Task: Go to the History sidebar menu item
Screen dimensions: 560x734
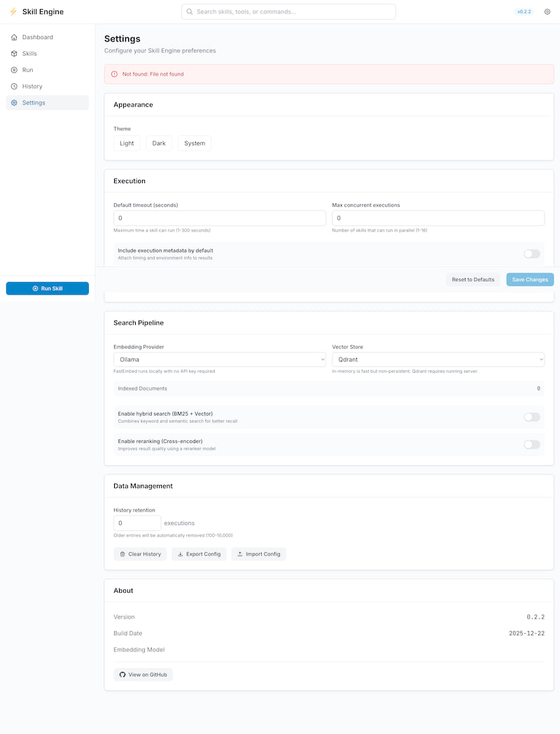Action: pyautogui.click(x=32, y=87)
